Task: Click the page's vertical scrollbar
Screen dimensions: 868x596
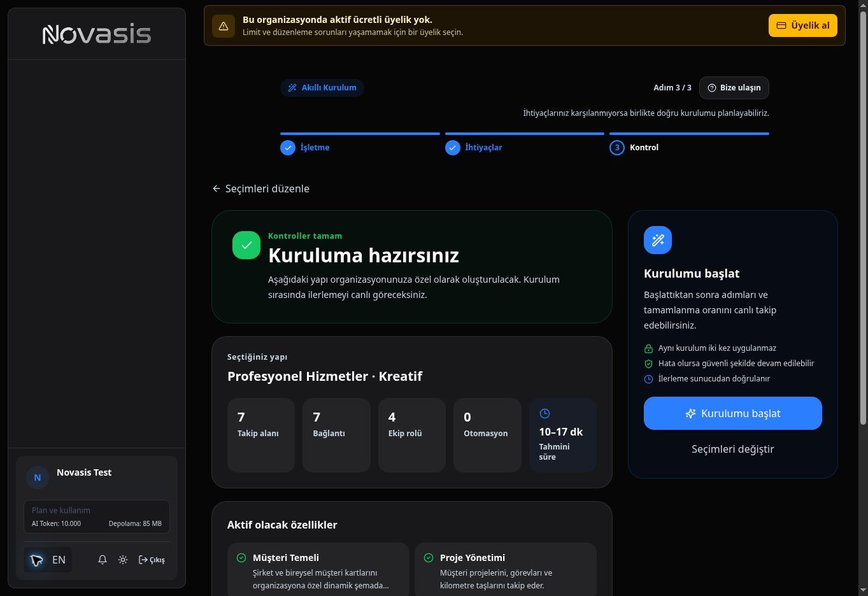Action: 864,216
